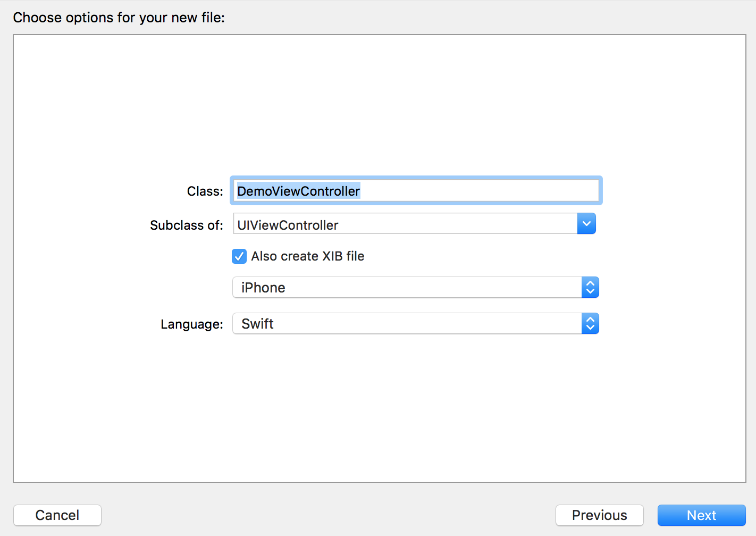Open the Swift language popup menu
Viewport: 756px width, 536px height.
(x=416, y=323)
